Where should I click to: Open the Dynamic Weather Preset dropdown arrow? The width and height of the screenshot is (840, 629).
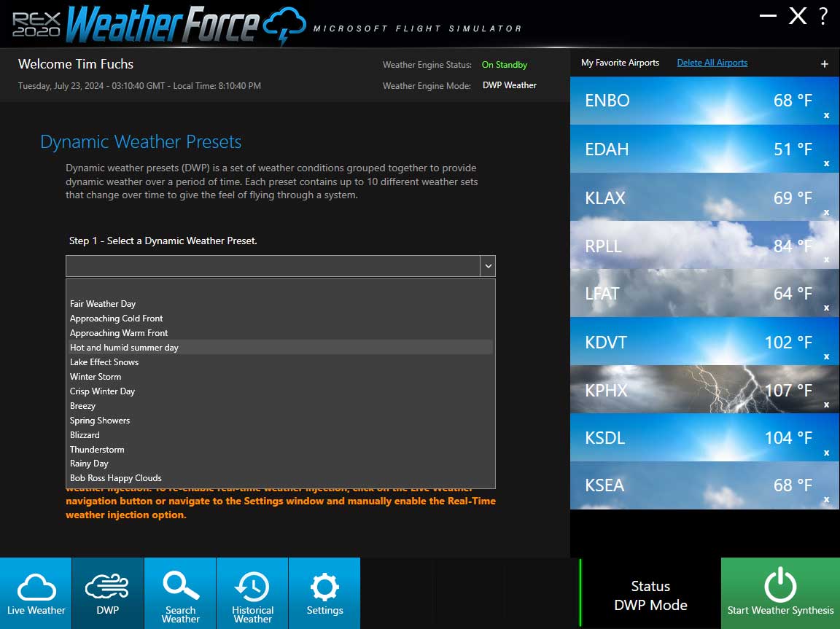(487, 265)
